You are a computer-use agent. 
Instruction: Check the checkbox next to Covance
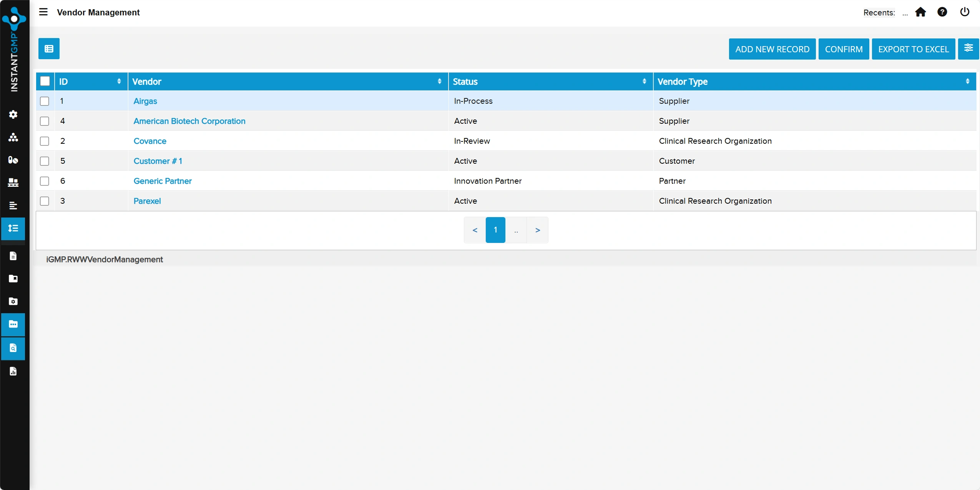pyautogui.click(x=45, y=141)
